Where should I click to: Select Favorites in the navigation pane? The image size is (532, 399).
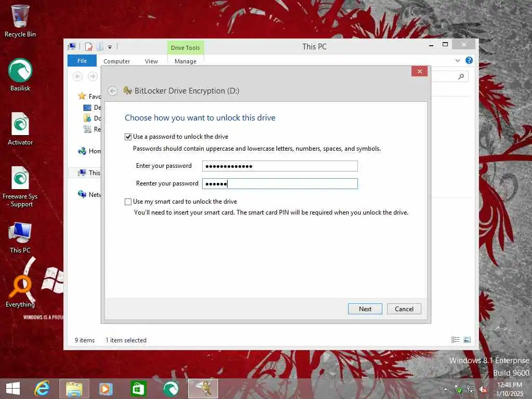[89, 96]
